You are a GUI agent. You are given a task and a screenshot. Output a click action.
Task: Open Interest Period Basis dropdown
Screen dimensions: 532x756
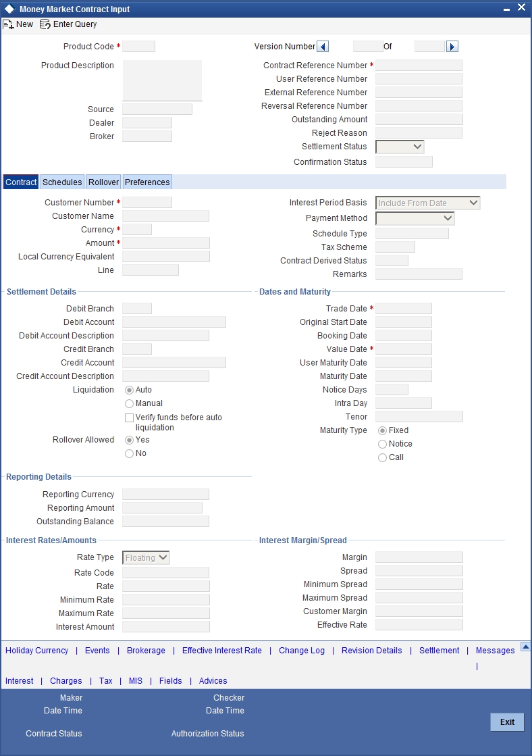tap(428, 203)
